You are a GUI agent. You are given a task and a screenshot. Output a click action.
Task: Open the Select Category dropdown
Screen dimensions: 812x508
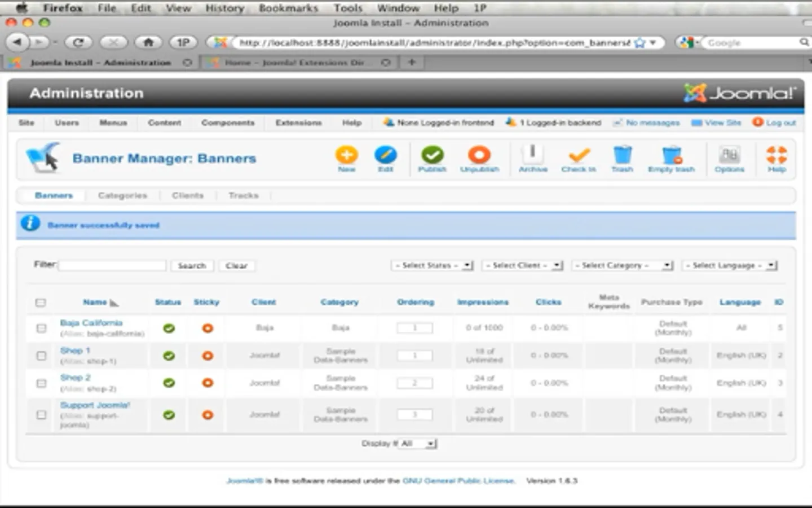click(623, 265)
